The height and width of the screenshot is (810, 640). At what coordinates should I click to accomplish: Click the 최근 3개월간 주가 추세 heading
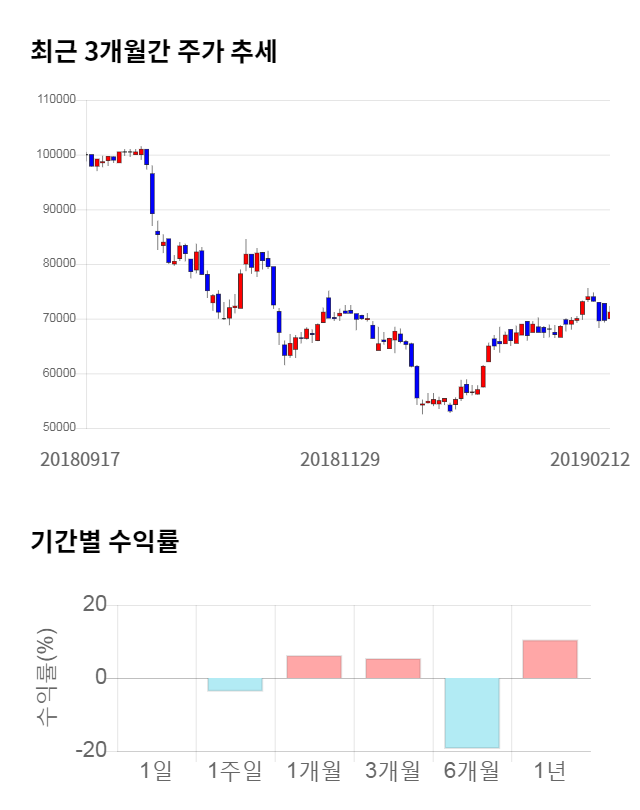coord(153,52)
